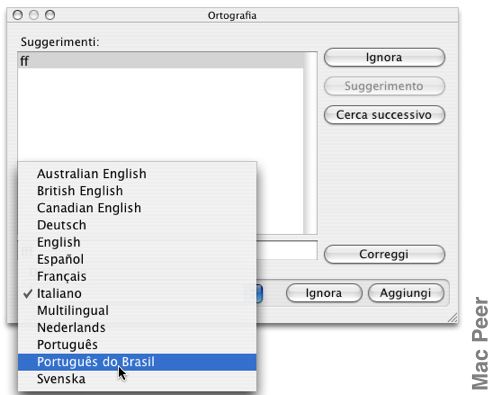This screenshot has width=493, height=395.
Task: Click the Correggi button
Action: [384, 254]
